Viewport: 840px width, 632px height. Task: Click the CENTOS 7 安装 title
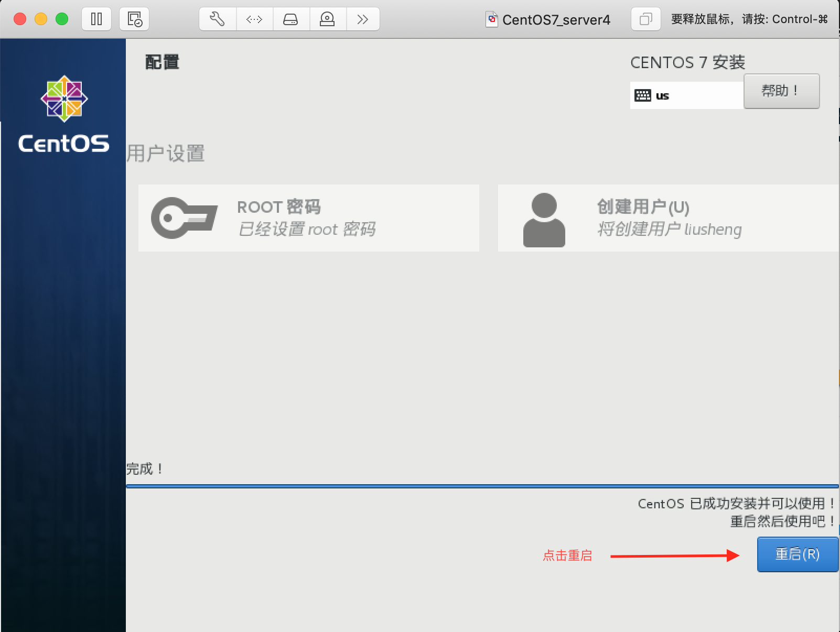point(687,62)
